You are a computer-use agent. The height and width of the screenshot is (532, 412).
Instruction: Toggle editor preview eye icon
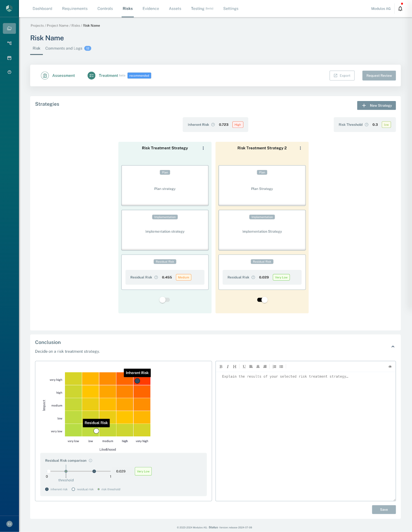point(390,367)
